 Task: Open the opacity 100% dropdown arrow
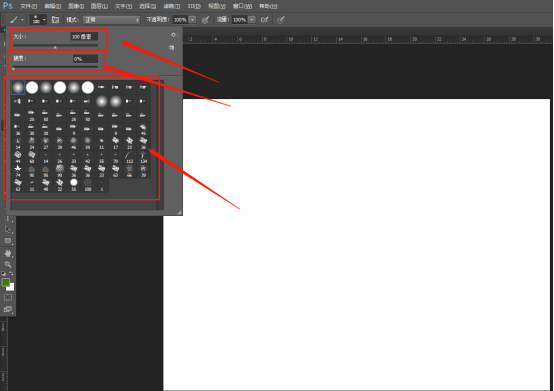(193, 20)
